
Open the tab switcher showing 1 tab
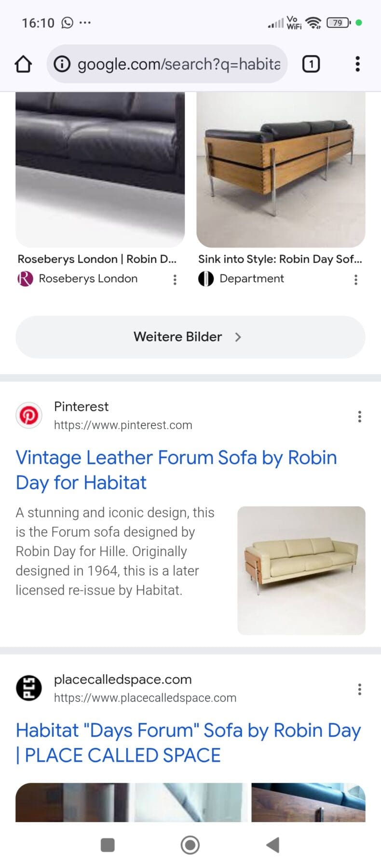coord(311,64)
